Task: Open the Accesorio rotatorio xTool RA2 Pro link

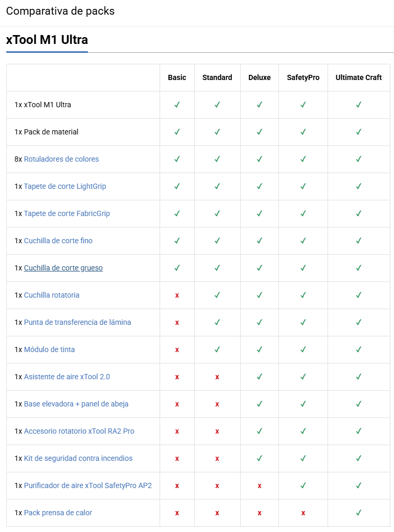Action: point(79,431)
